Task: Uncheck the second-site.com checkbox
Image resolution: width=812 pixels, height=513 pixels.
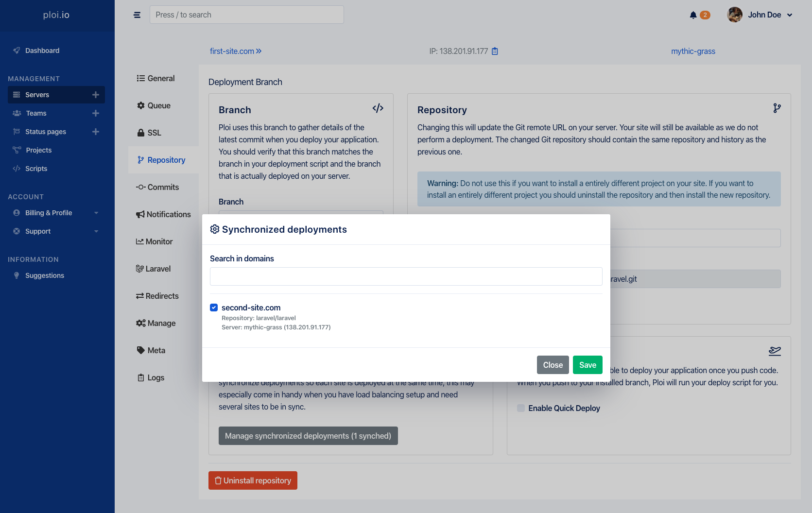Action: (214, 308)
